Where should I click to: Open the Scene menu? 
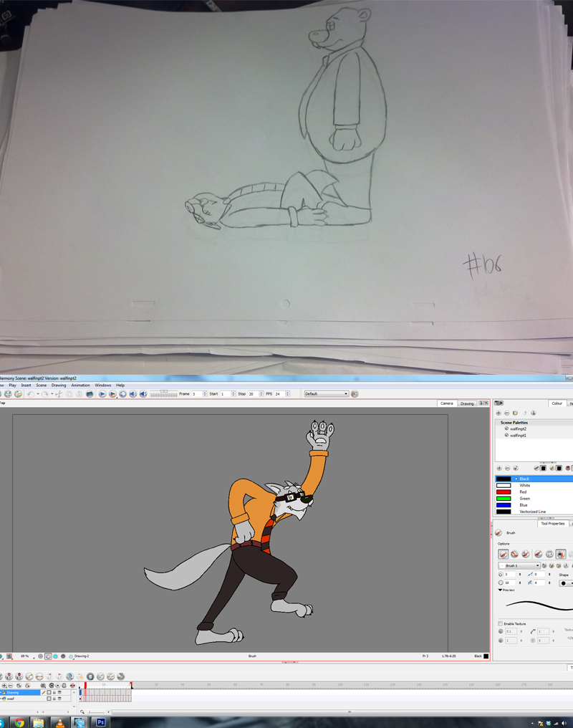tap(42, 385)
